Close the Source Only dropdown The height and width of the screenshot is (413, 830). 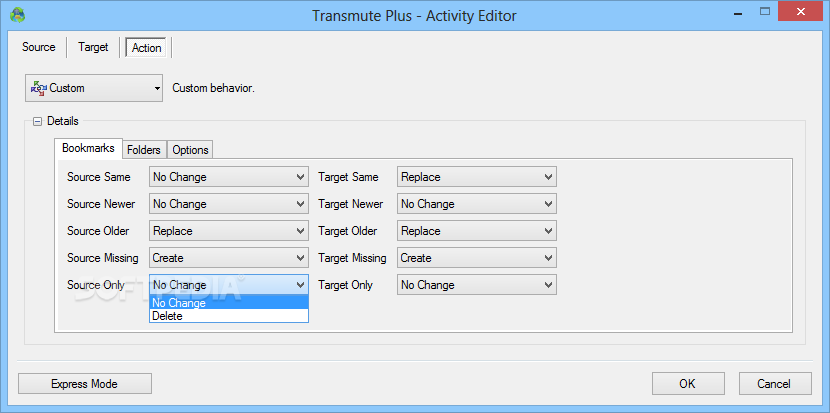point(229,285)
